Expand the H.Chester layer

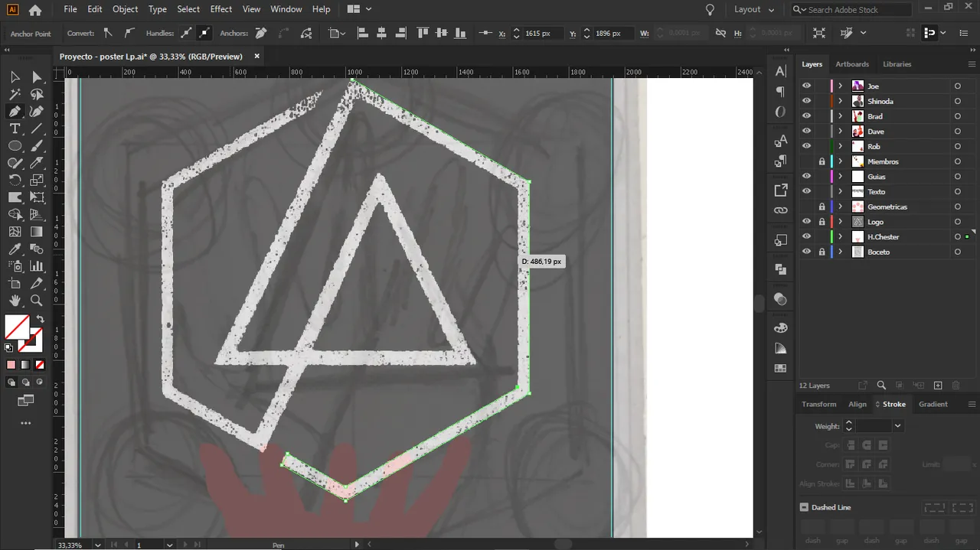[x=841, y=237]
